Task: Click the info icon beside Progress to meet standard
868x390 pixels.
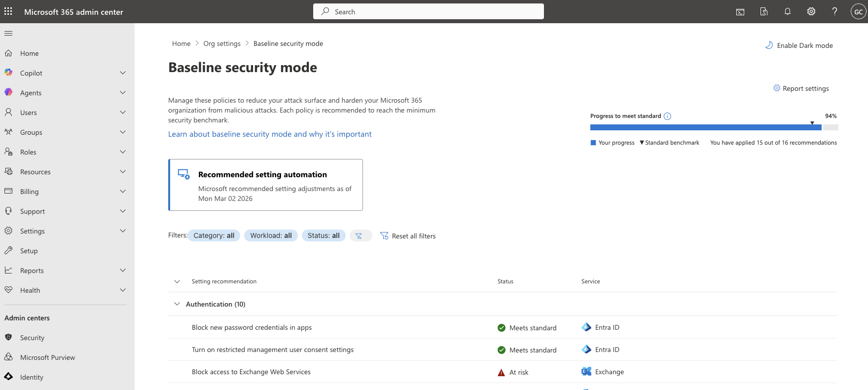Action: 667,117
